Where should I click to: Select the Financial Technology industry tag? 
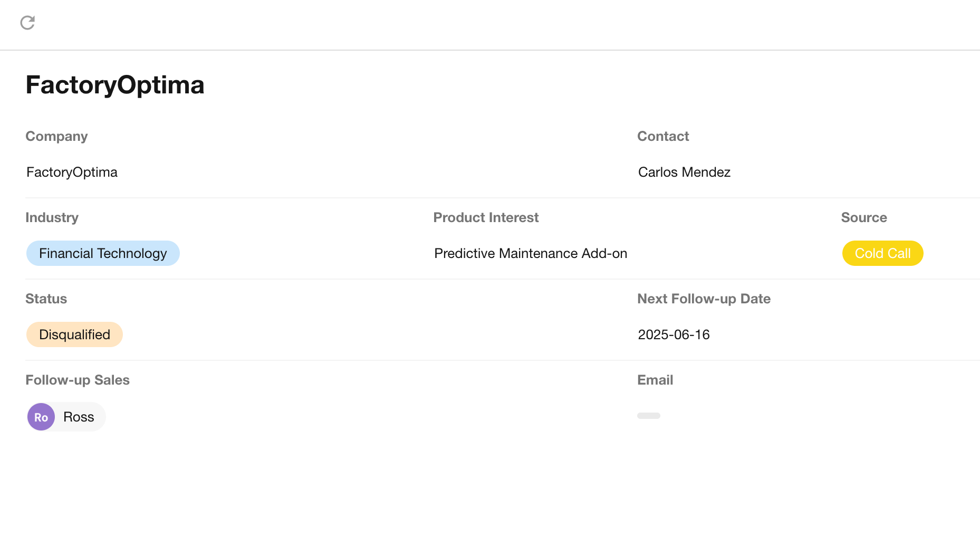[x=103, y=253]
